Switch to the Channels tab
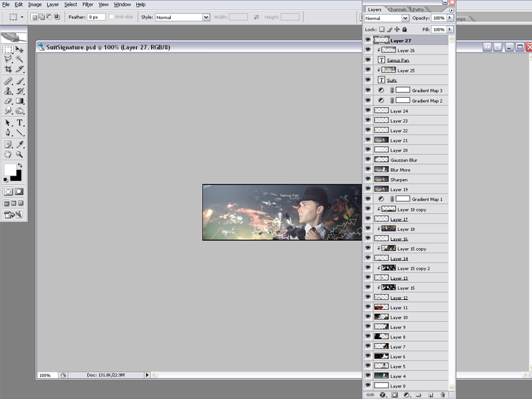Viewport: 532px width, 399px height. coord(397,9)
